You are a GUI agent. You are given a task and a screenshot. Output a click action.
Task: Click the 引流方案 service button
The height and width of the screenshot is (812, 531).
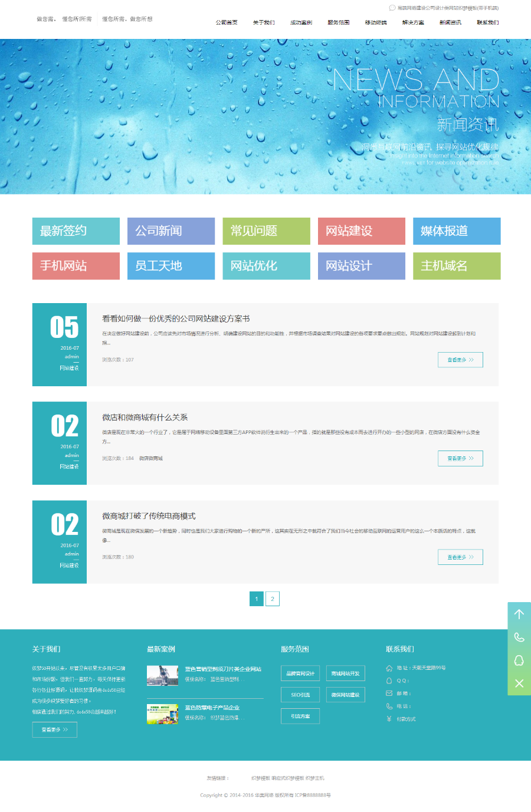[300, 716]
